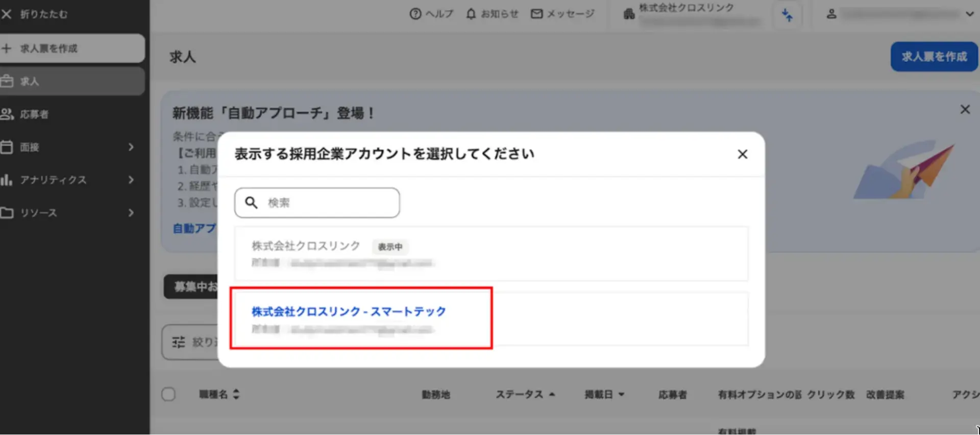Click the user profile icon
The image size is (980, 435).
[x=831, y=14]
